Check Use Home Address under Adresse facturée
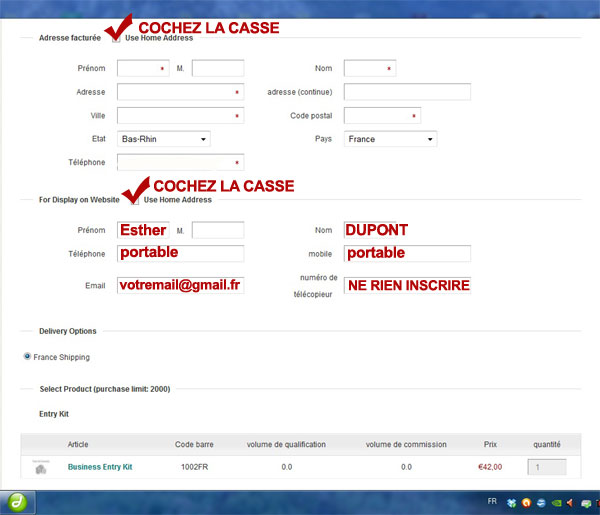The width and height of the screenshot is (600, 515). pos(117,38)
